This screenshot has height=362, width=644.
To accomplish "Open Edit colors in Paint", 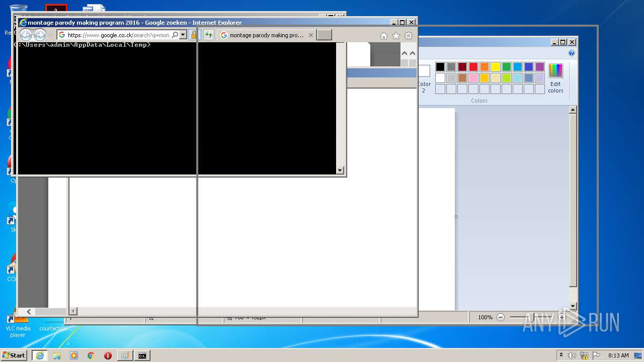I will 555,78.
